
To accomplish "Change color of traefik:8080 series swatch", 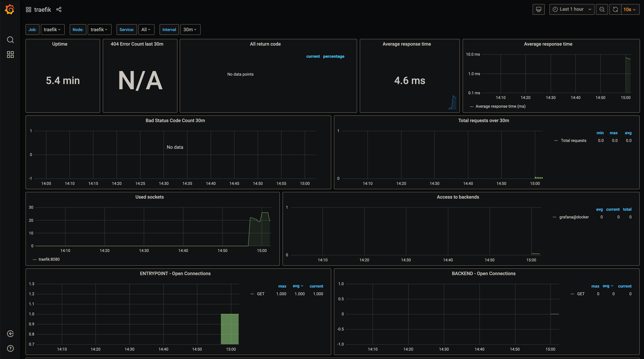I will [x=34, y=260].
